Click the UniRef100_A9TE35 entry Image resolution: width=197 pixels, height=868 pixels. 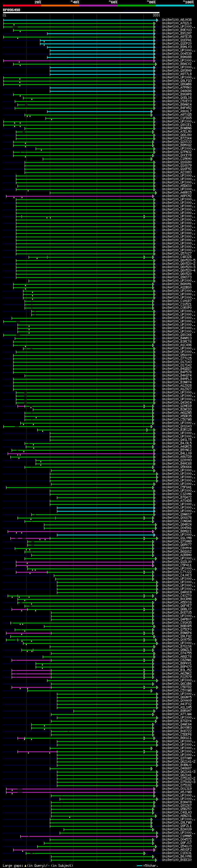177,37
